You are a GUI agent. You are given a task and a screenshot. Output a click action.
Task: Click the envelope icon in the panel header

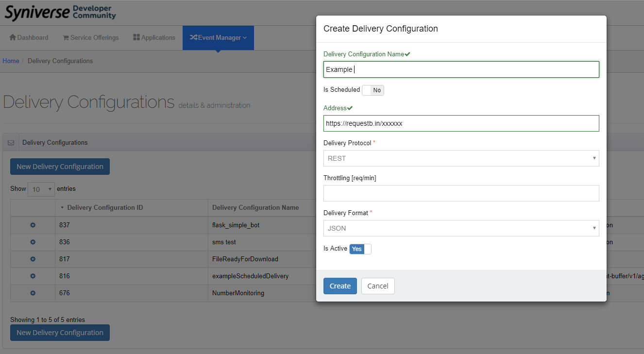click(11, 143)
